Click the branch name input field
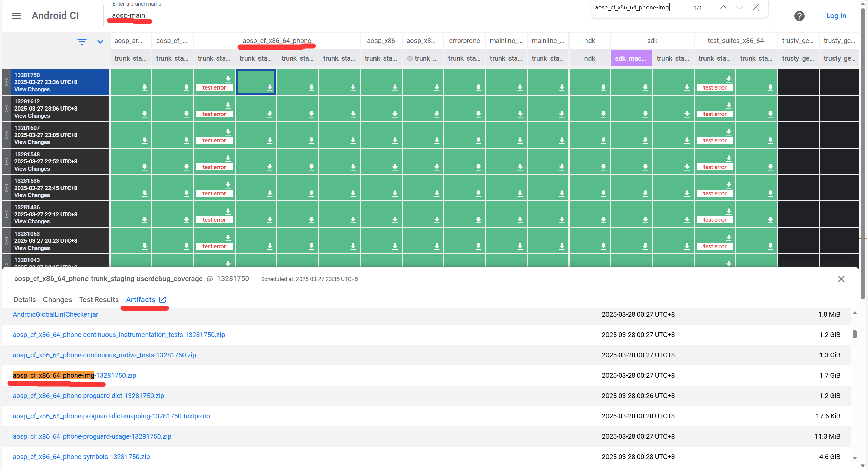The height and width of the screenshot is (470, 868). 339,15
